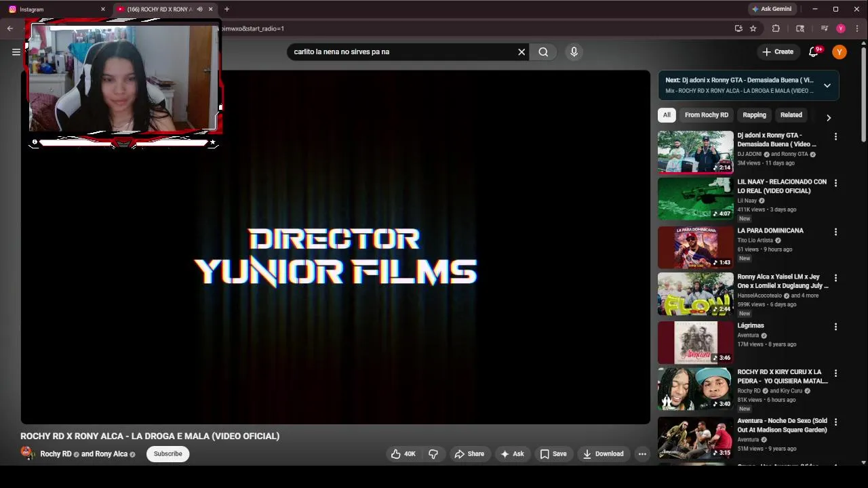Switch to the Instagram browser tab
The height and width of the screenshot is (488, 868).
click(58, 9)
